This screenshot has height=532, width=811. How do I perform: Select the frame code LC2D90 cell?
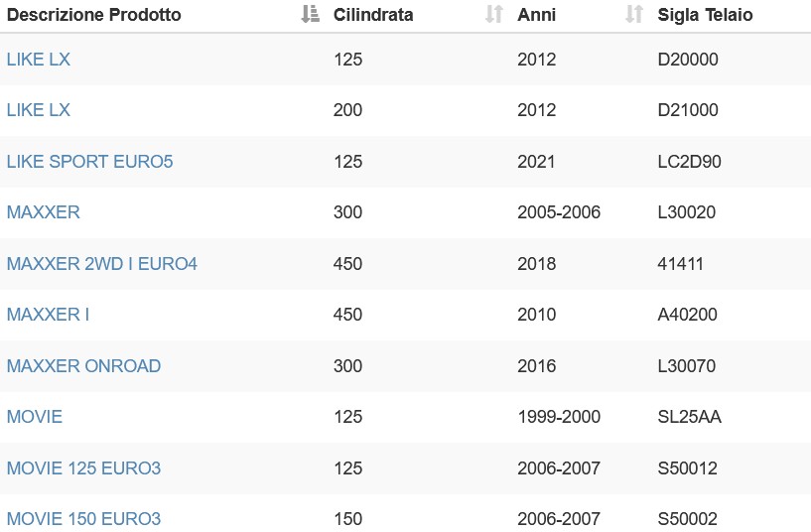coord(689,162)
